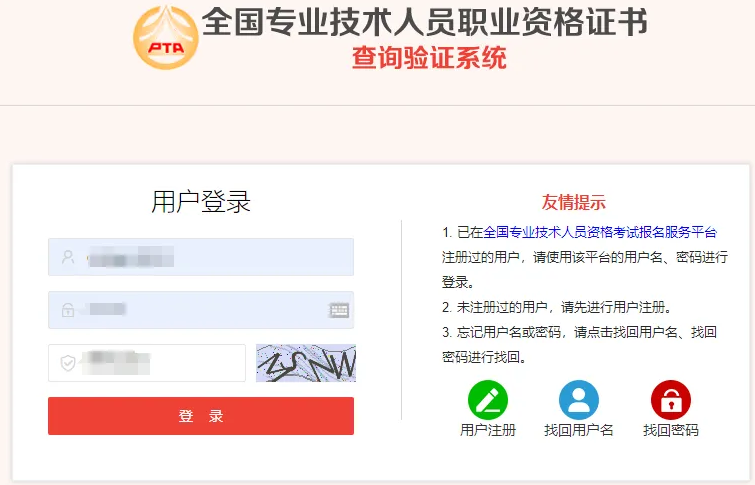
Task: Open 全国专业技术人员资格考试报名服务平台 link
Action: (x=600, y=232)
